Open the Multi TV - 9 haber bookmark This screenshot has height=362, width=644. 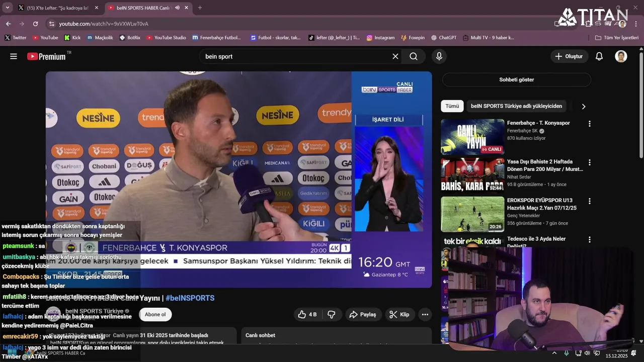pos(489,38)
